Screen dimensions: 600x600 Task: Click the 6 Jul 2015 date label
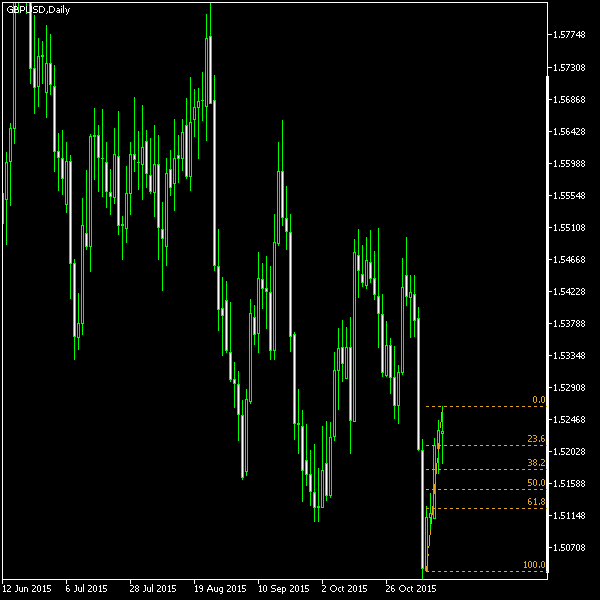(86, 589)
